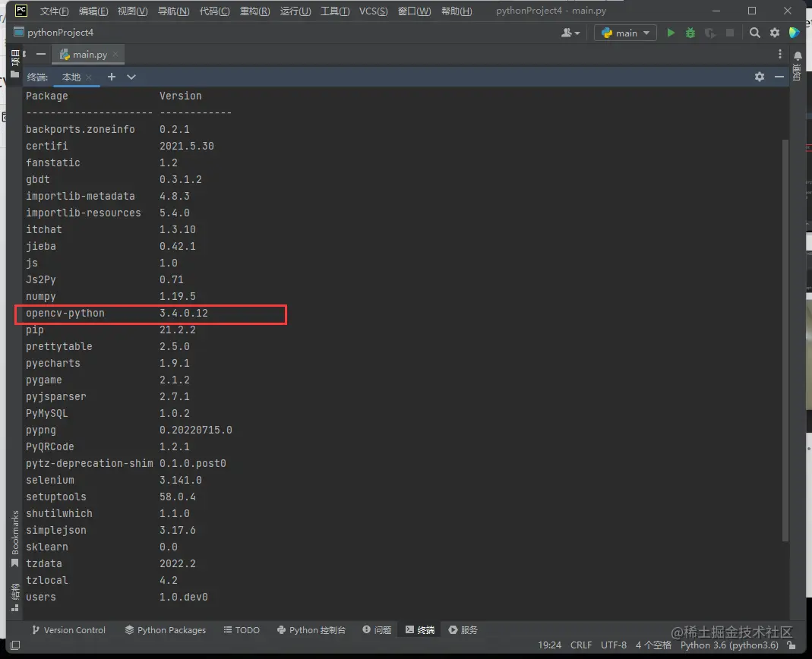Open Python Packages tool window
812x659 pixels.
[x=165, y=630]
